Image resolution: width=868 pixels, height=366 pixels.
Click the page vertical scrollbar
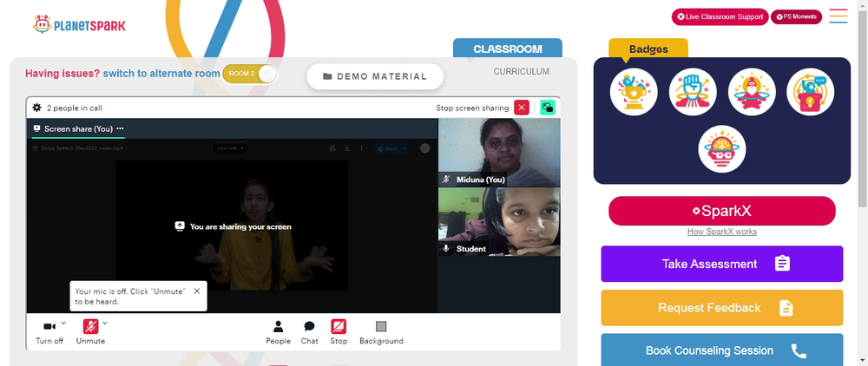pyautogui.click(x=863, y=110)
